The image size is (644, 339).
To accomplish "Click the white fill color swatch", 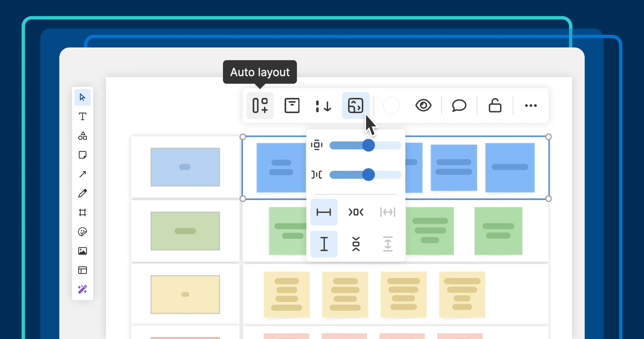I will [391, 106].
